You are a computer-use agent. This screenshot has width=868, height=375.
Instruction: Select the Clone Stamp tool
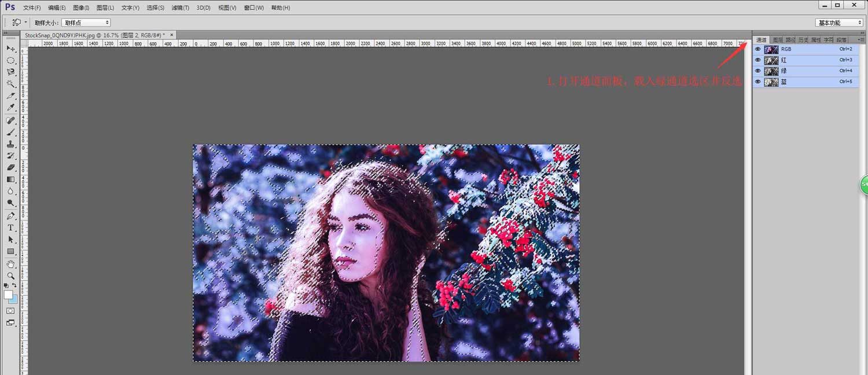click(x=10, y=144)
